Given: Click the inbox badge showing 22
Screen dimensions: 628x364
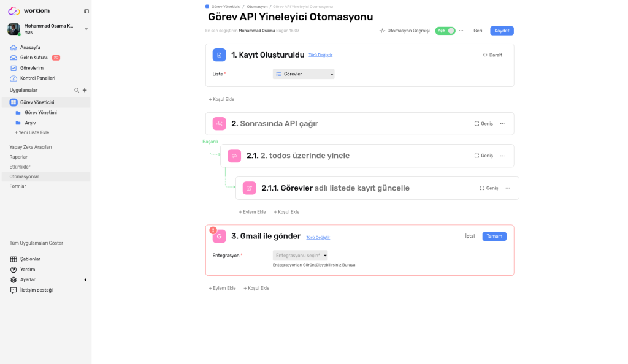Looking at the screenshot, I should [56, 58].
